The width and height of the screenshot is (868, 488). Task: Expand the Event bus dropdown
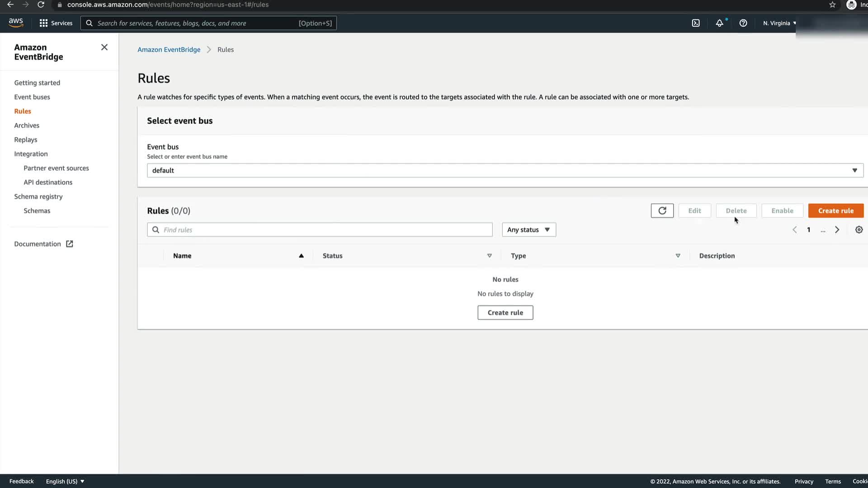pyautogui.click(x=505, y=170)
